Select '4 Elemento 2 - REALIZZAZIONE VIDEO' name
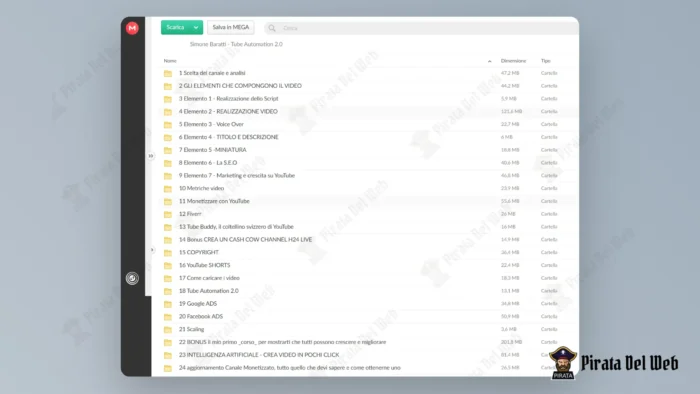Image resolution: width=700 pixels, height=394 pixels. (228, 112)
